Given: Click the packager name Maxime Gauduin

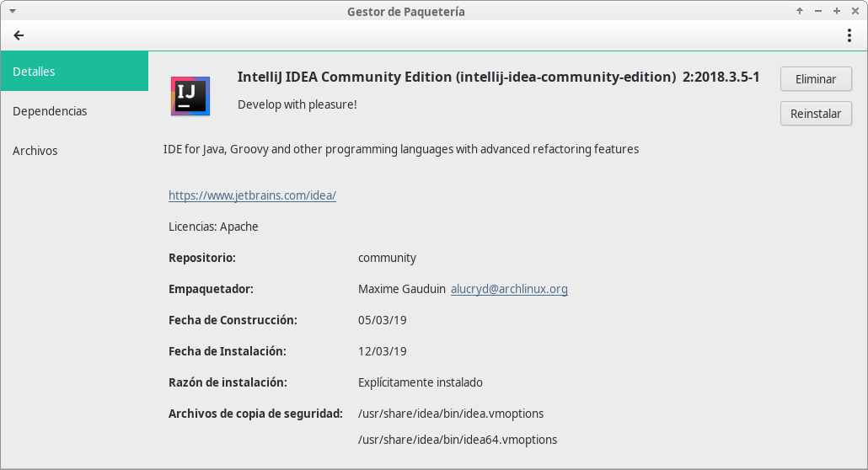Looking at the screenshot, I should coord(402,289).
